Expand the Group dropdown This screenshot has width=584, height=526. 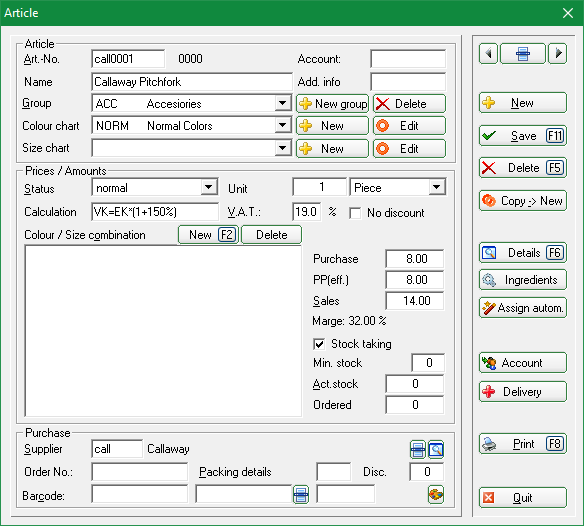tap(283, 103)
